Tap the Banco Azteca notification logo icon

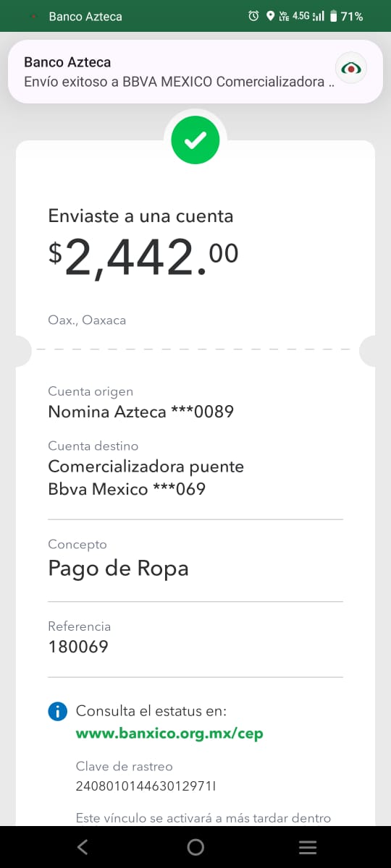click(x=351, y=69)
